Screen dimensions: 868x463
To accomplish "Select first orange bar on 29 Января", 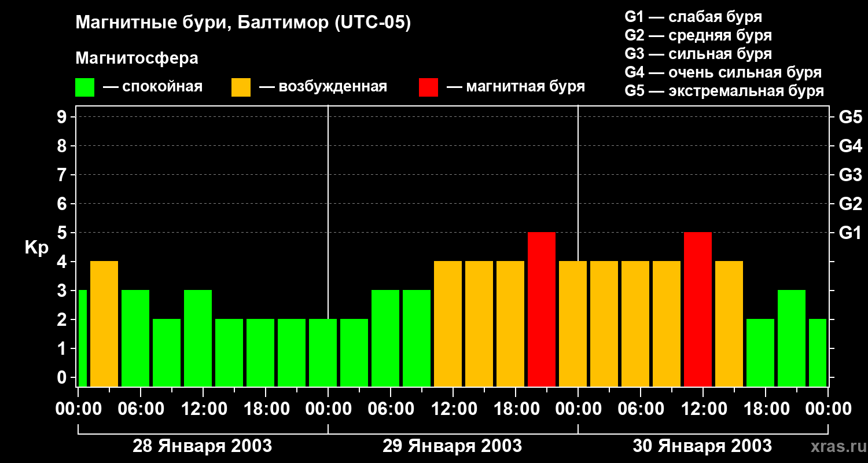I will 448,324.
